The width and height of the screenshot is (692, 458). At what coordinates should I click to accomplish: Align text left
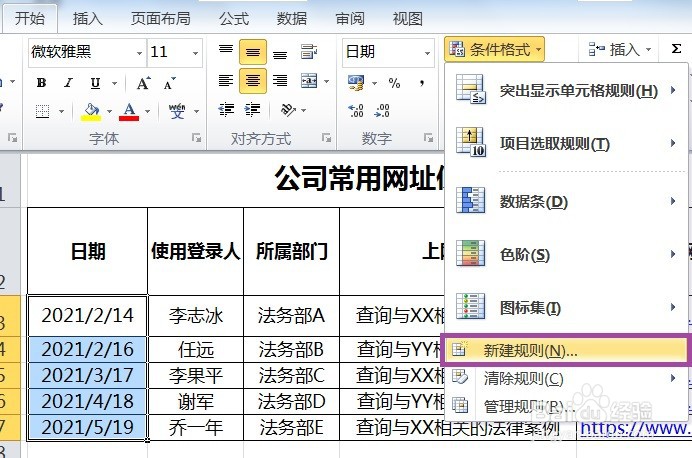(226, 81)
